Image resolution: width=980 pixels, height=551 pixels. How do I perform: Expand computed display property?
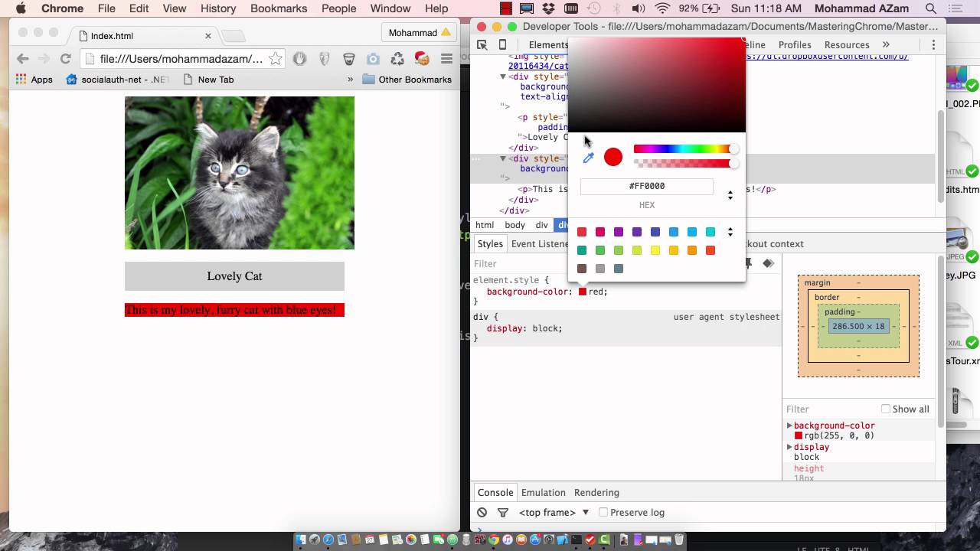pos(789,447)
